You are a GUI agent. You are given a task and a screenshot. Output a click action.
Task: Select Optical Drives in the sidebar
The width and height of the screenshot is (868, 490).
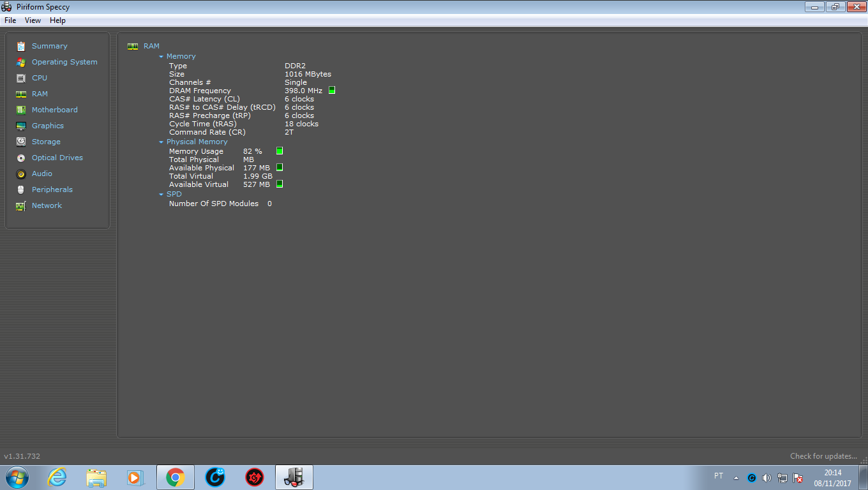coord(57,158)
